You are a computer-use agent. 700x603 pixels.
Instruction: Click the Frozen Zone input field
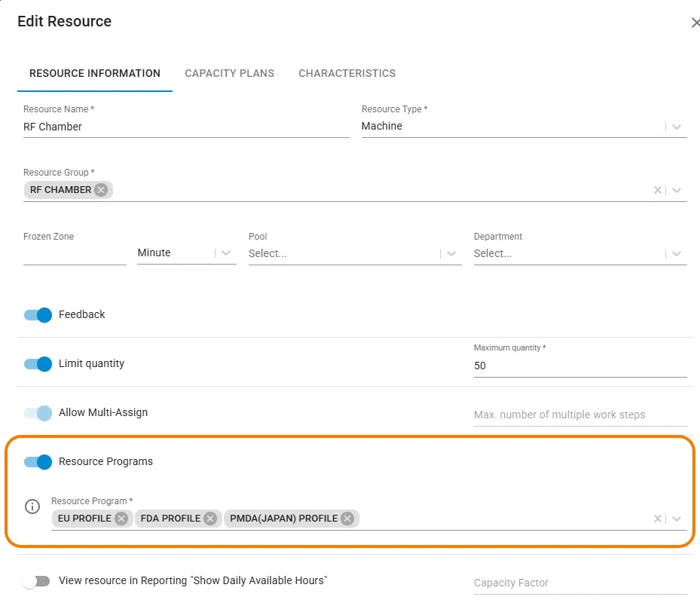(x=75, y=254)
